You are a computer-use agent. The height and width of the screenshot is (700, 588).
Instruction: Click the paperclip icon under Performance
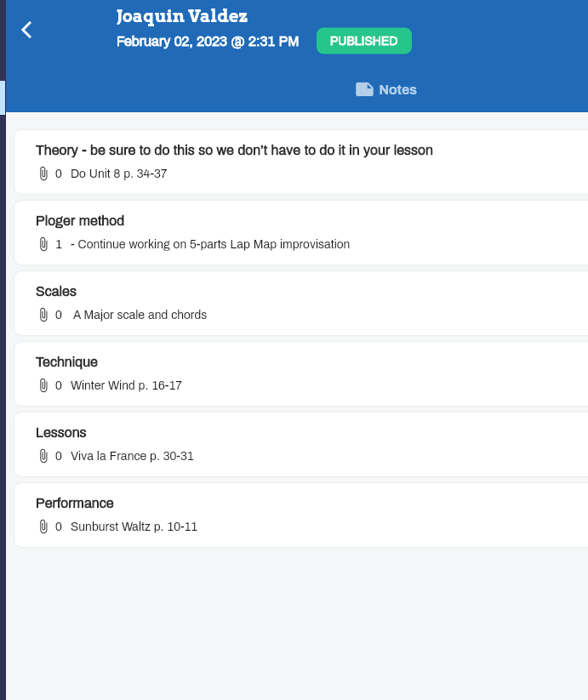[x=43, y=526]
